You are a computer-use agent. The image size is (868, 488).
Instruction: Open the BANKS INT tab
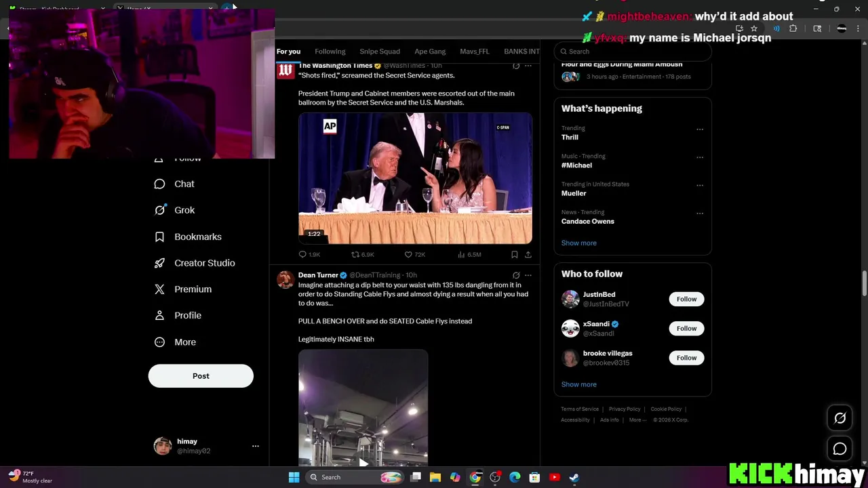coord(521,52)
